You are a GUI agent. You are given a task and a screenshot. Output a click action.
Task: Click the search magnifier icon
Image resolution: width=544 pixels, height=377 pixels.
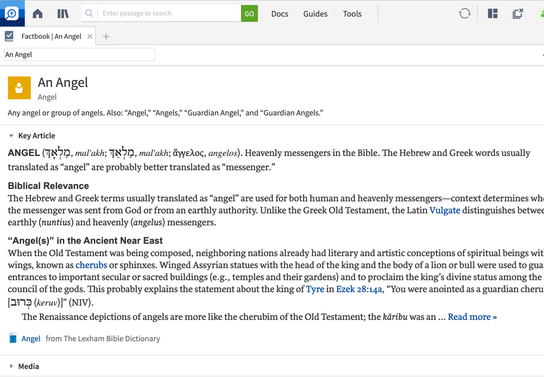(89, 13)
